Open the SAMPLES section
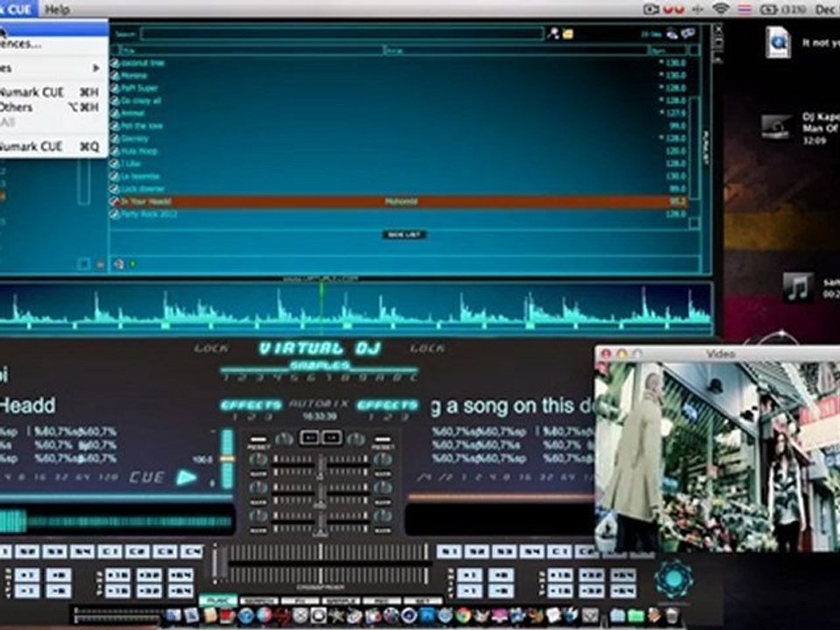This screenshot has width=840, height=630. pos(319,366)
